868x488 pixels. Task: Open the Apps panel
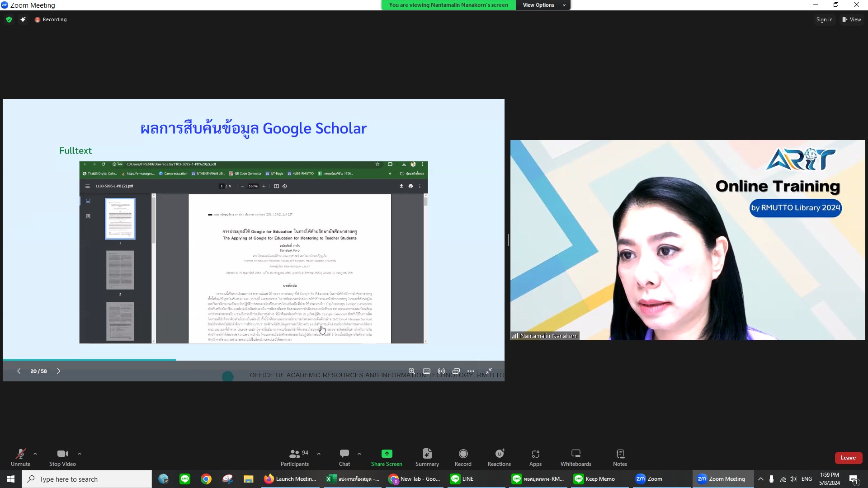point(535,457)
